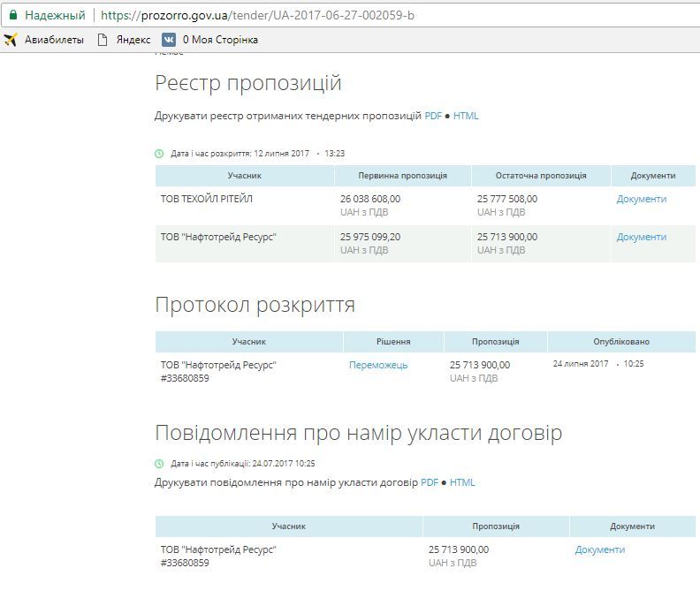Open the Моя Сторінка bookmark
This screenshot has height=606, width=700.
point(220,40)
